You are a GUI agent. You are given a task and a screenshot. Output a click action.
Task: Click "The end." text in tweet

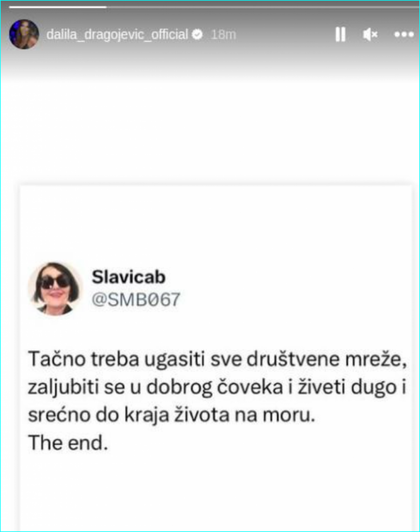68,443
